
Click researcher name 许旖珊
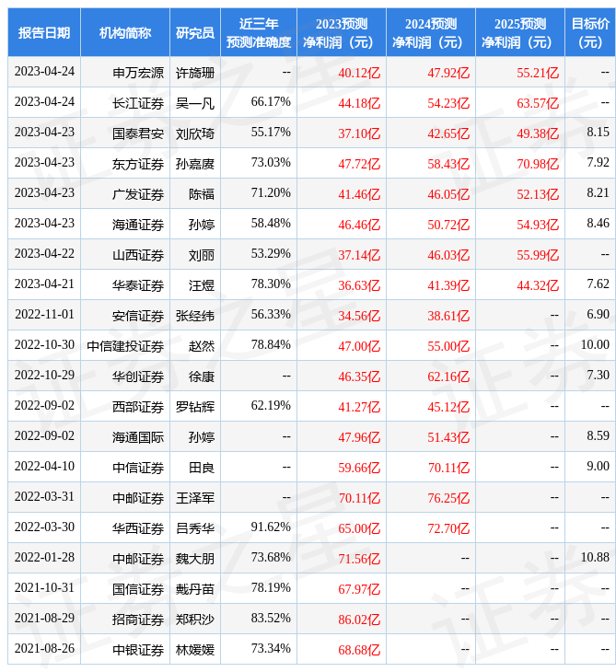click(x=195, y=73)
